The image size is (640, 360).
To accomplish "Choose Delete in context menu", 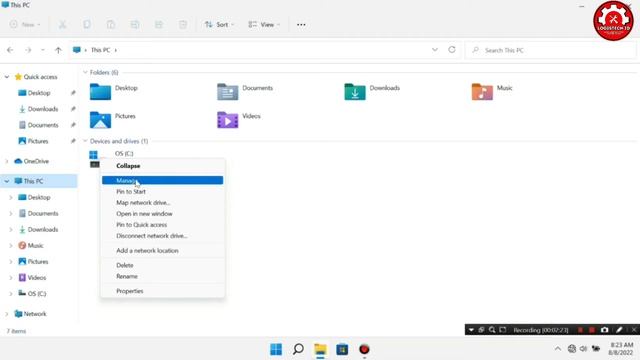I will tap(162, 265).
